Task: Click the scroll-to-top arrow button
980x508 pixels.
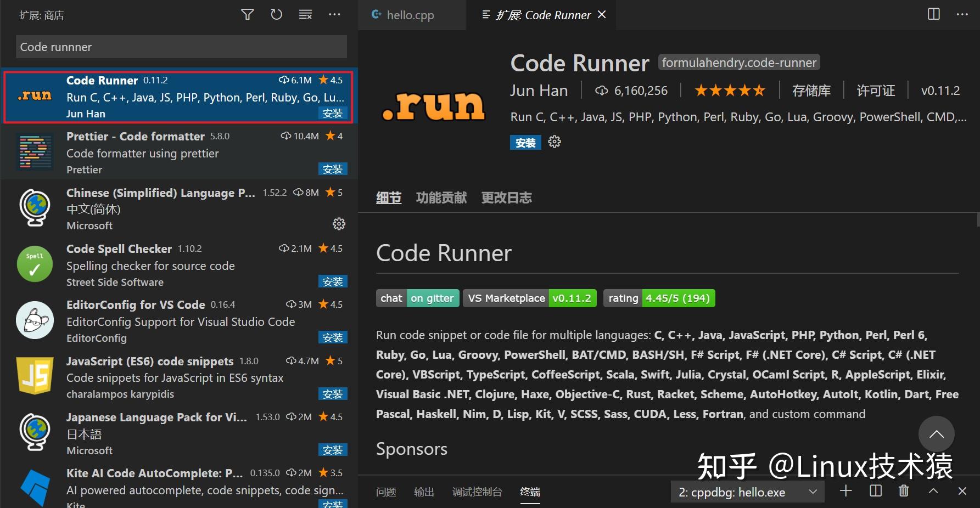Action: click(936, 434)
